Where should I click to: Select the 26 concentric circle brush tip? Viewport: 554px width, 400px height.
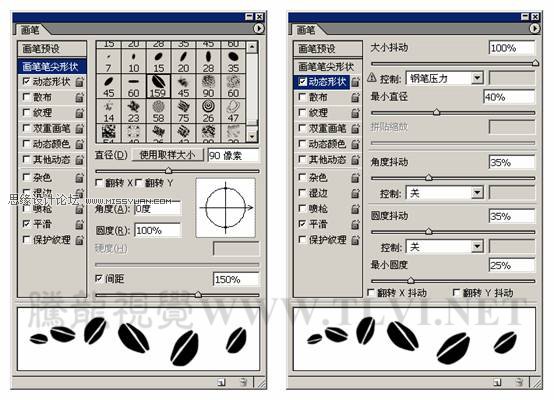(x=208, y=111)
